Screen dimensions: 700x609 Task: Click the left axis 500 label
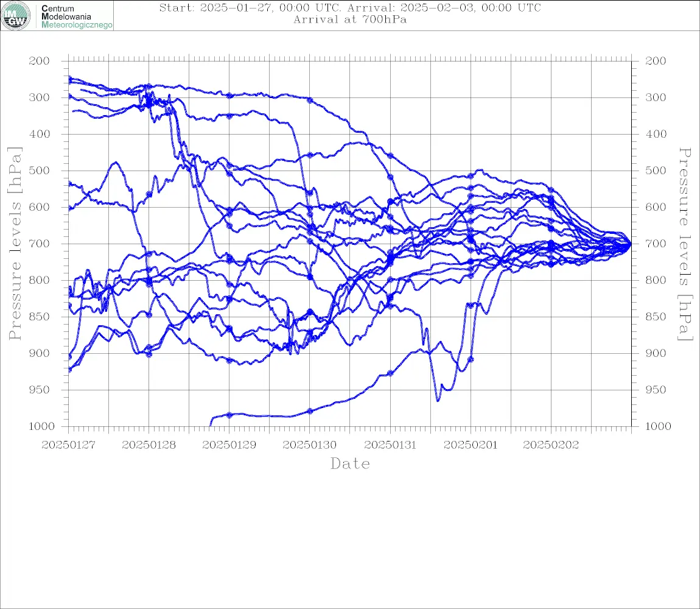pyautogui.click(x=40, y=171)
